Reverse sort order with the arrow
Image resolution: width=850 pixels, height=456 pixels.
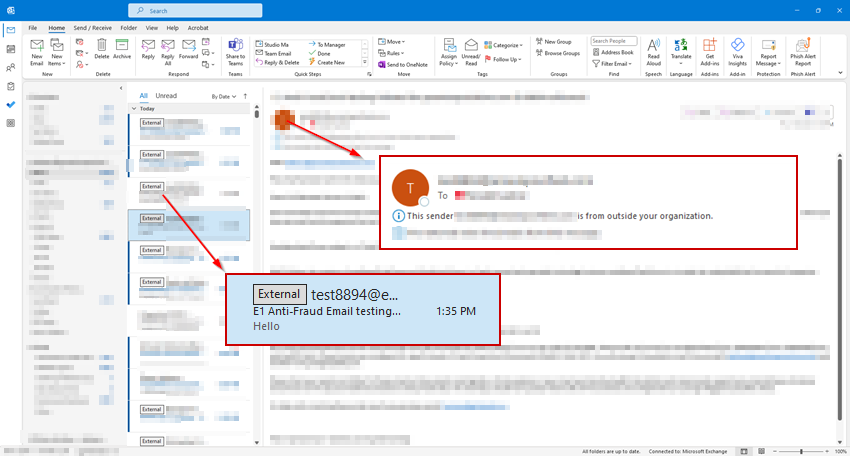245,96
